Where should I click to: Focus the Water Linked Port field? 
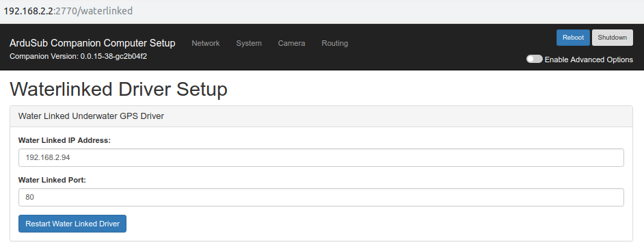(x=321, y=197)
